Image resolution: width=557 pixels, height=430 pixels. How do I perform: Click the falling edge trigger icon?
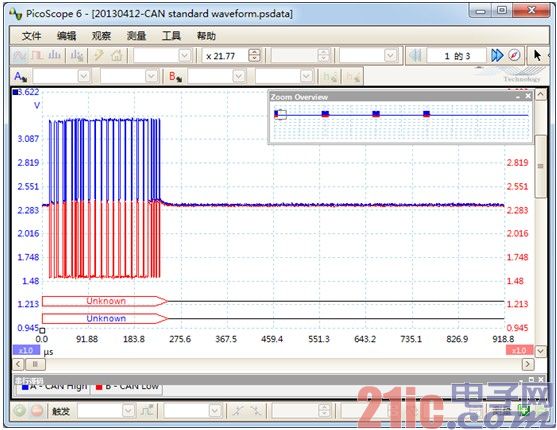click(x=255, y=411)
